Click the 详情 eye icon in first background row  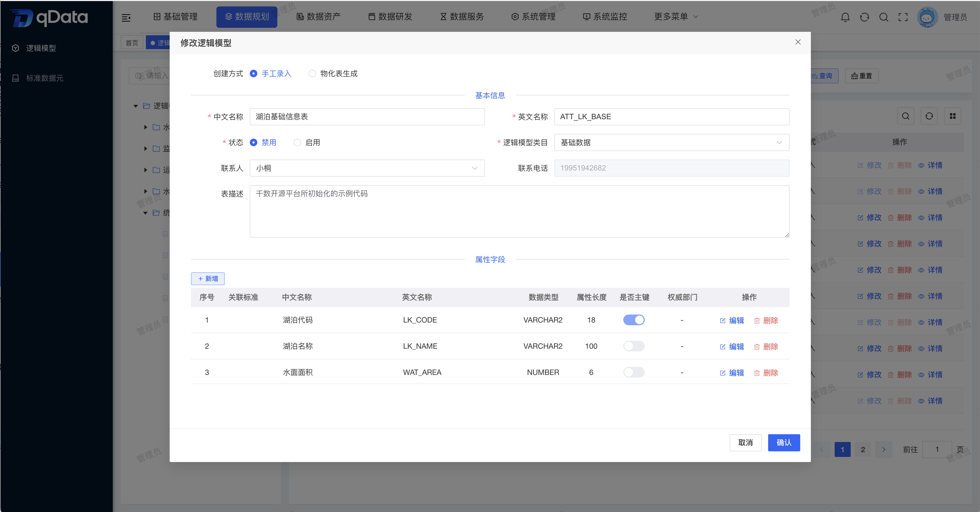[921, 165]
